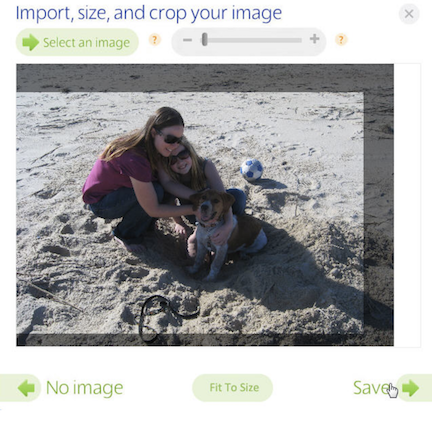Click the Select an image label
Viewport: 432px width, 423px height.
86,43
